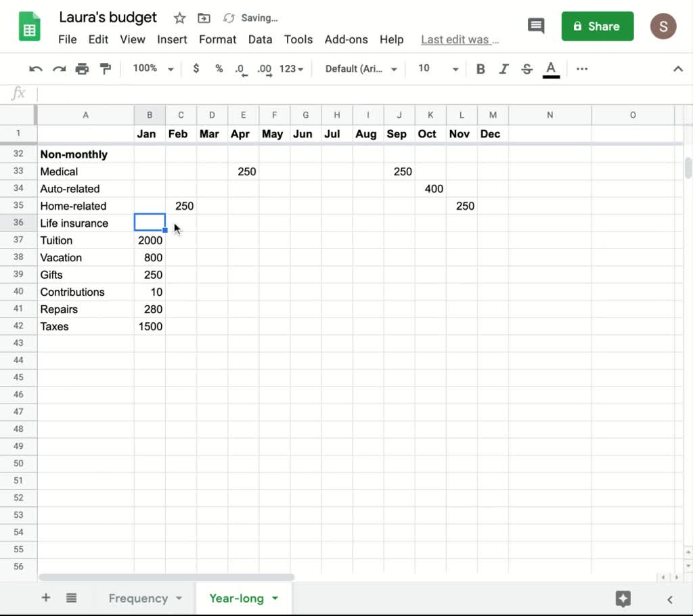The image size is (693, 616).
Task: Toggle bold formatting
Action: click(x=480, y=68)
